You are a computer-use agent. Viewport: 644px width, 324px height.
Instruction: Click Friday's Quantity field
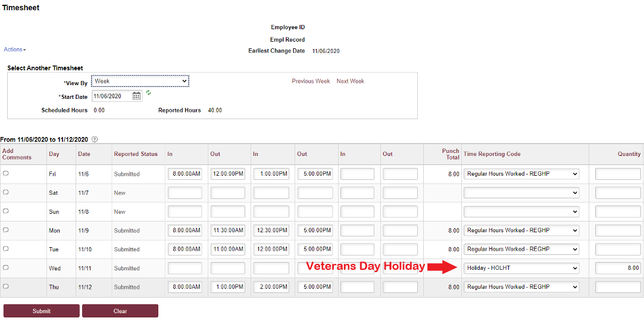point(618,174)
